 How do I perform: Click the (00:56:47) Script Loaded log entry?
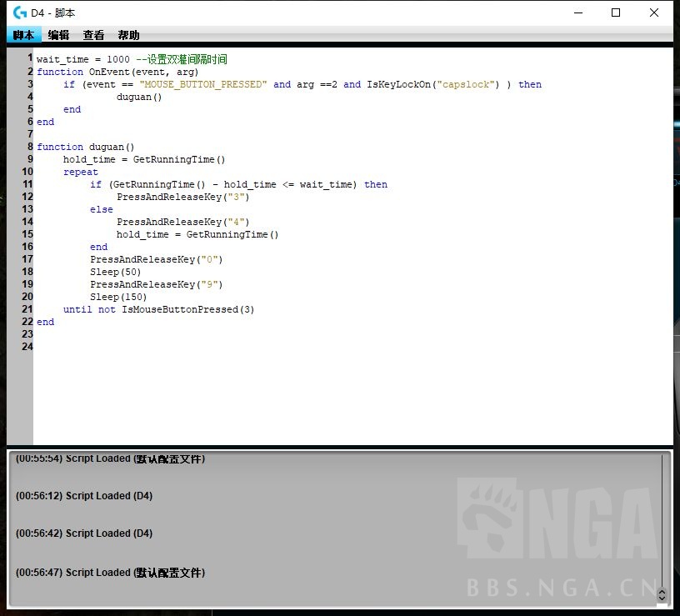pyautogui.click(x=111, y=573)
